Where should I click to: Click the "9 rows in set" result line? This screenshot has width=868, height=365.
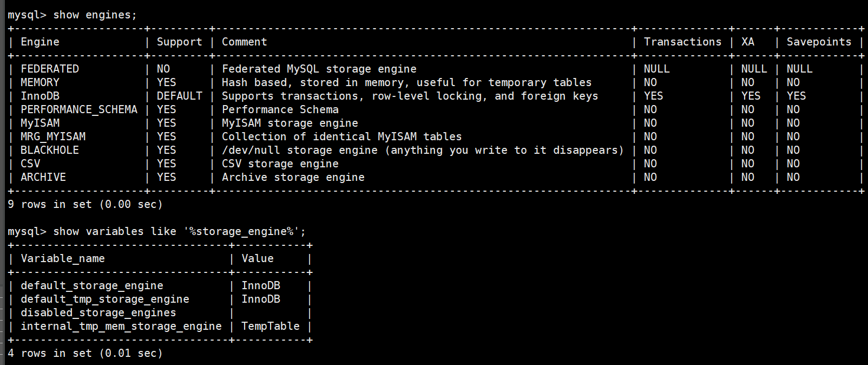85,205
